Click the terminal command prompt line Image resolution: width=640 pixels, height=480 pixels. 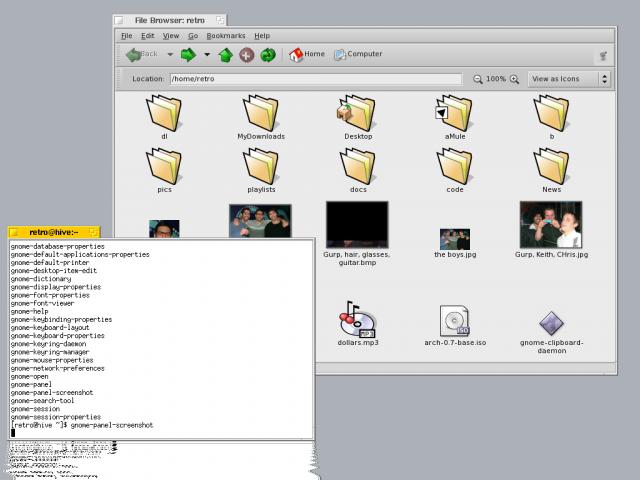coord(82,425)
